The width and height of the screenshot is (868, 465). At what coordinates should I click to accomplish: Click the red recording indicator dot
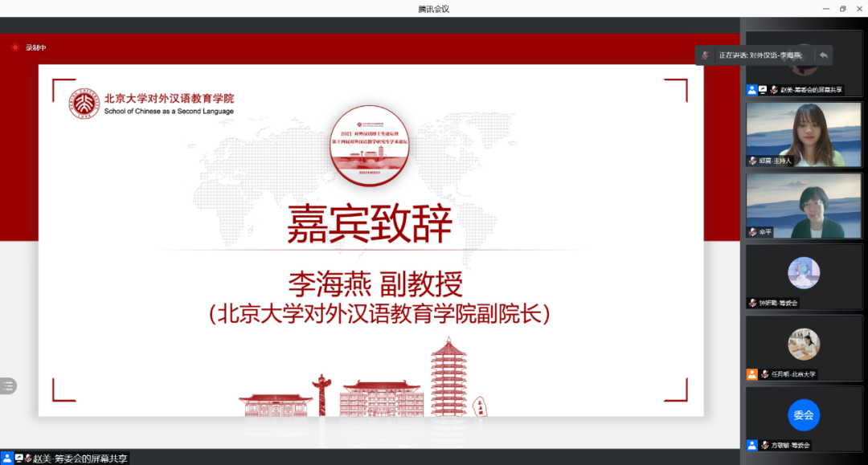(15, 47)
